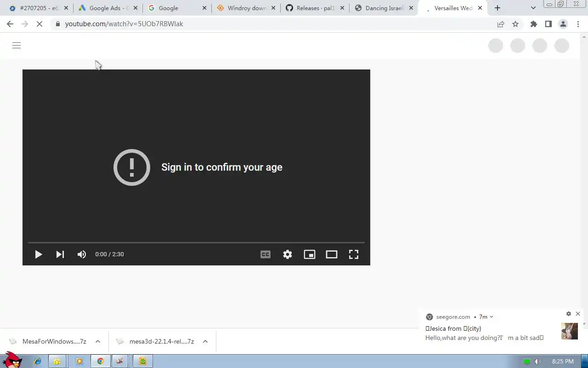The image size is (588, 368).
Task: Click Chrome icon in taskbar
Action: point(100,362)
